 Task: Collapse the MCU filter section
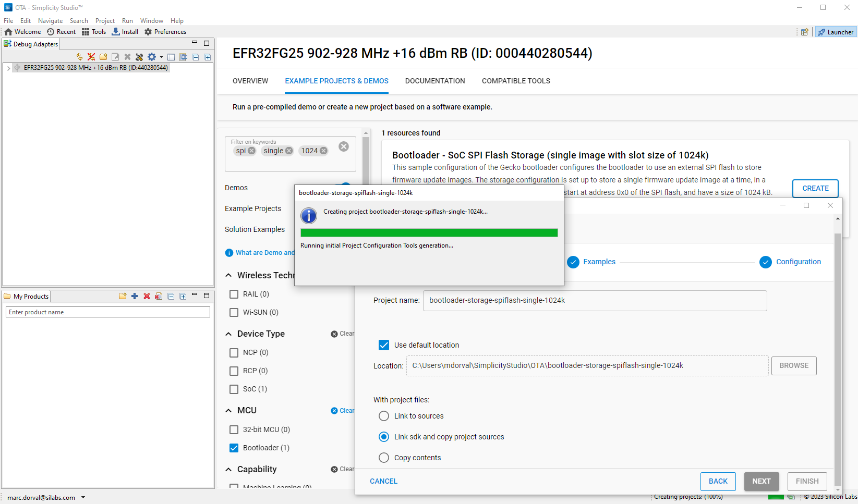tap(228, 411)
